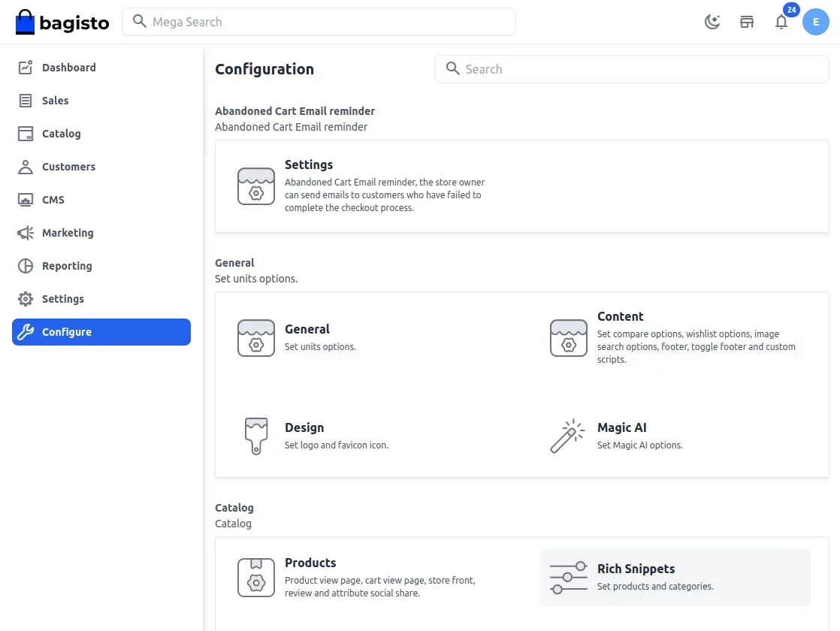
Task: Click the Marketing megaphone icon
Action: pyautogui.click(x=26, y=233)
